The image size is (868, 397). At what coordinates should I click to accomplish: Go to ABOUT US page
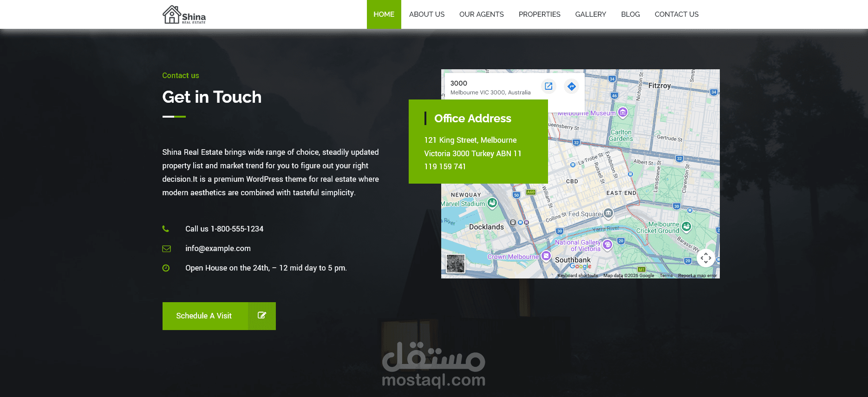pos(426,14)
